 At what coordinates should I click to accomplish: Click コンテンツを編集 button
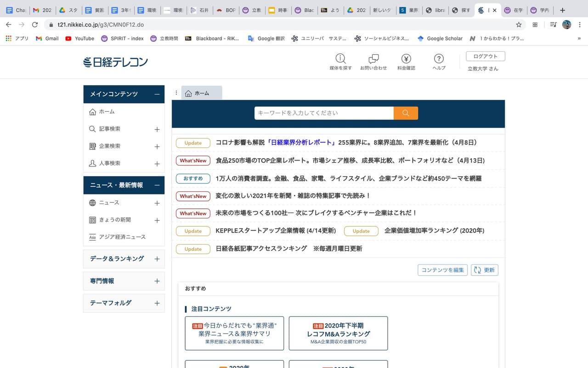[x=443, y=270]
